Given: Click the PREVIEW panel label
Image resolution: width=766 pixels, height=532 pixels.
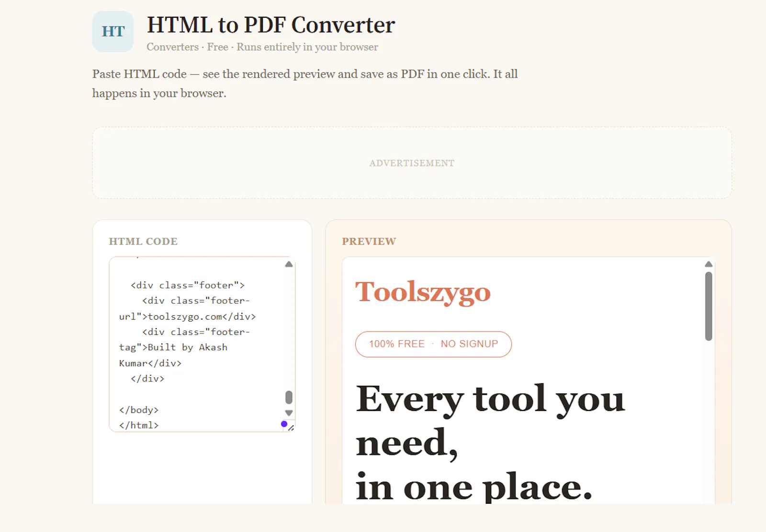Looking at the screenshot, I should (x=369, y=242).
